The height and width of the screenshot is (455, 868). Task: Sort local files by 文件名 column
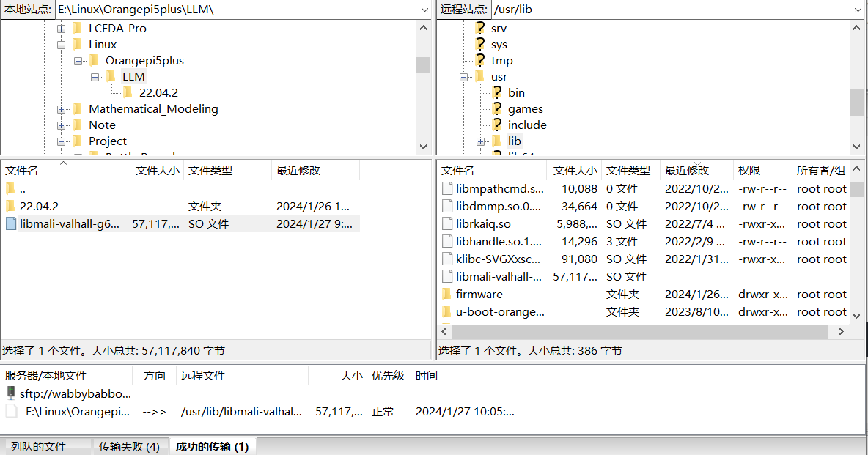63,171
